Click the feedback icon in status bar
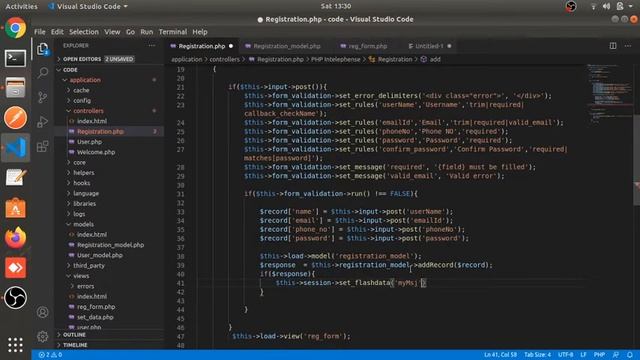640x360 pixels. click(616, 355)
